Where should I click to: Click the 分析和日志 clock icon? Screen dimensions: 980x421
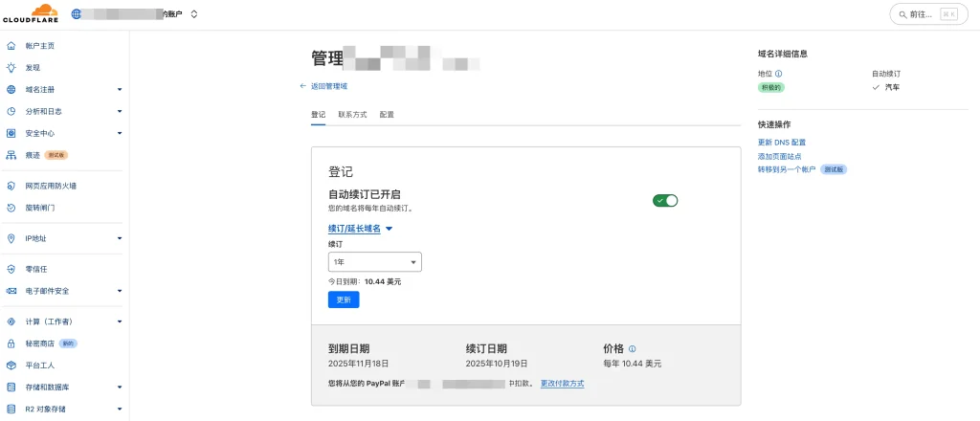11,111
